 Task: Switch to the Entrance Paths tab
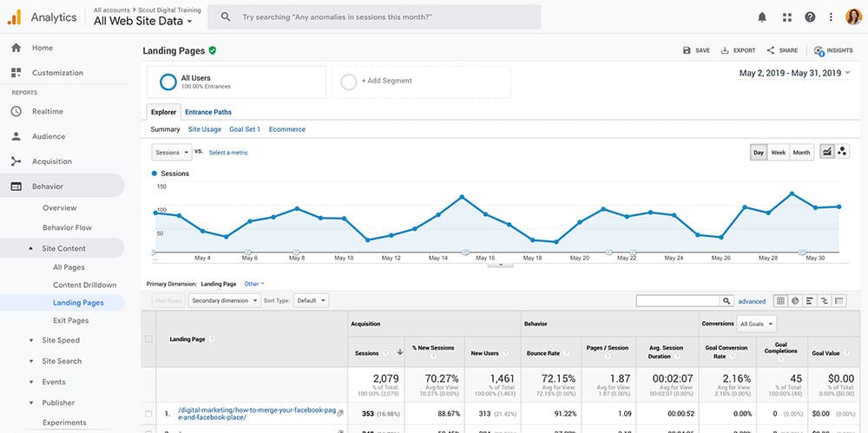[208, 112]
